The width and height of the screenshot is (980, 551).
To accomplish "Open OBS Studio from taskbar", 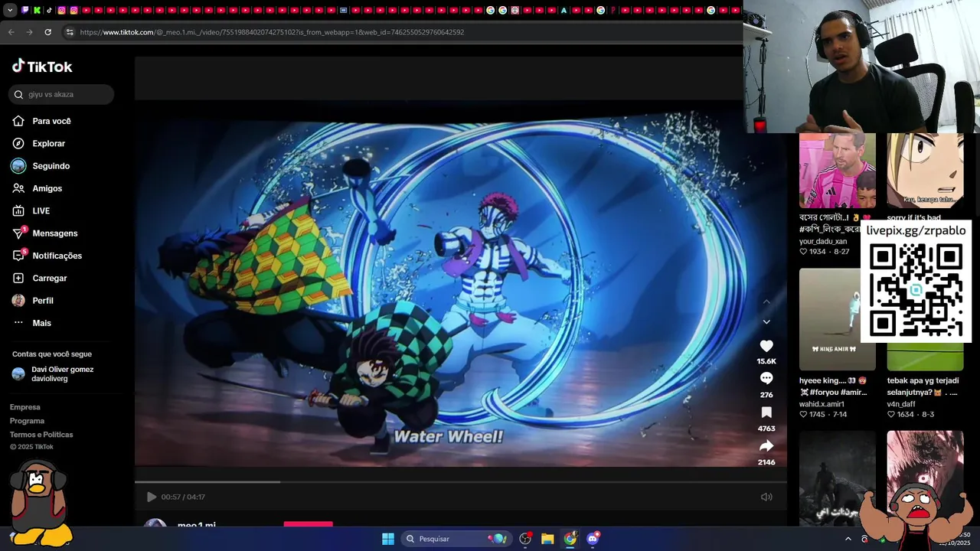I will tap(525, 539).
